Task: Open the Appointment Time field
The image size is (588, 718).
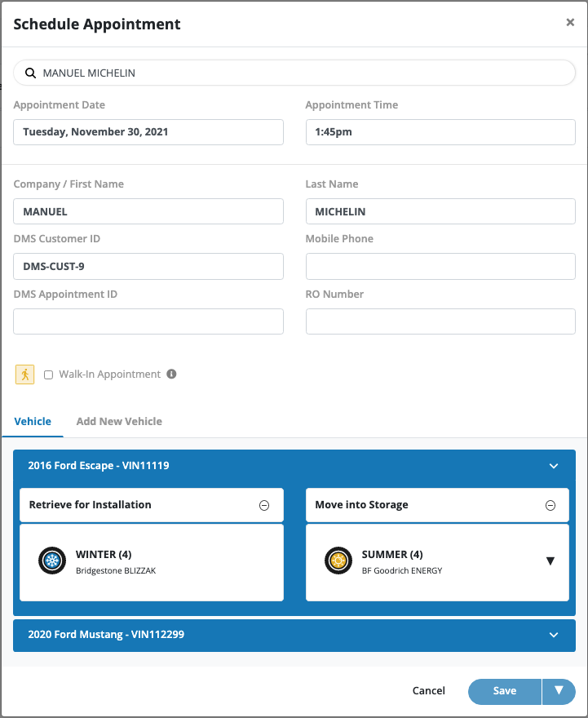Action: click(440, 132)
